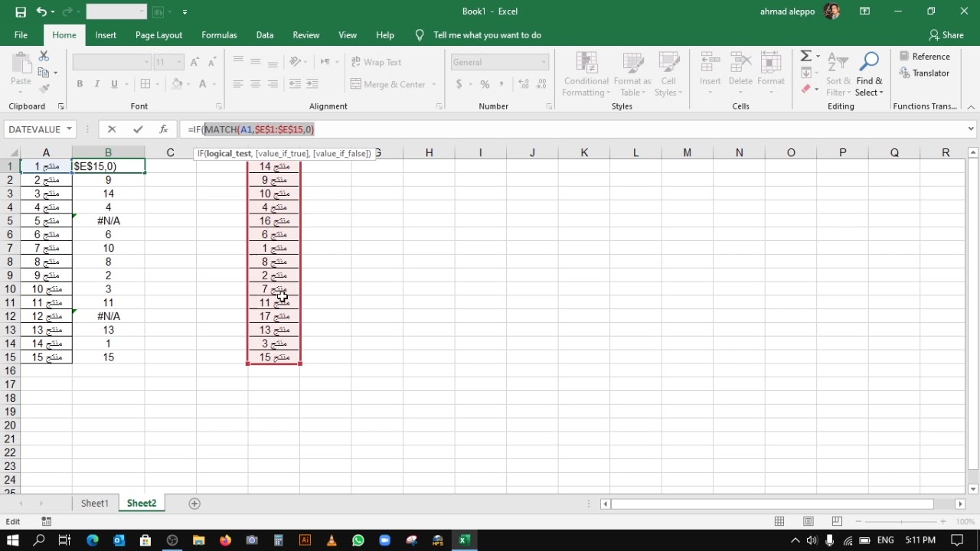Switch to the Data tab
Viewport: 980px width, 551px height.
click(x=265, y=35)
